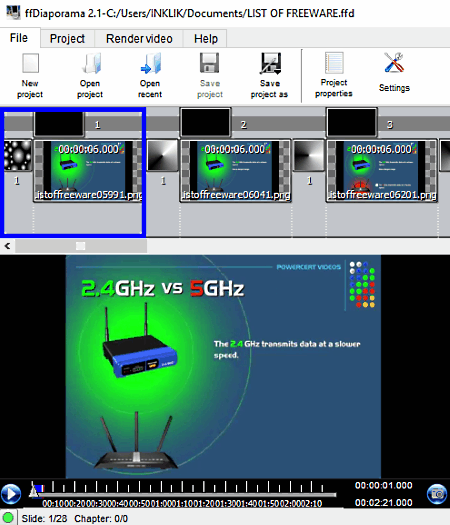
Task: Select the File tab
Action: point(19,38)
